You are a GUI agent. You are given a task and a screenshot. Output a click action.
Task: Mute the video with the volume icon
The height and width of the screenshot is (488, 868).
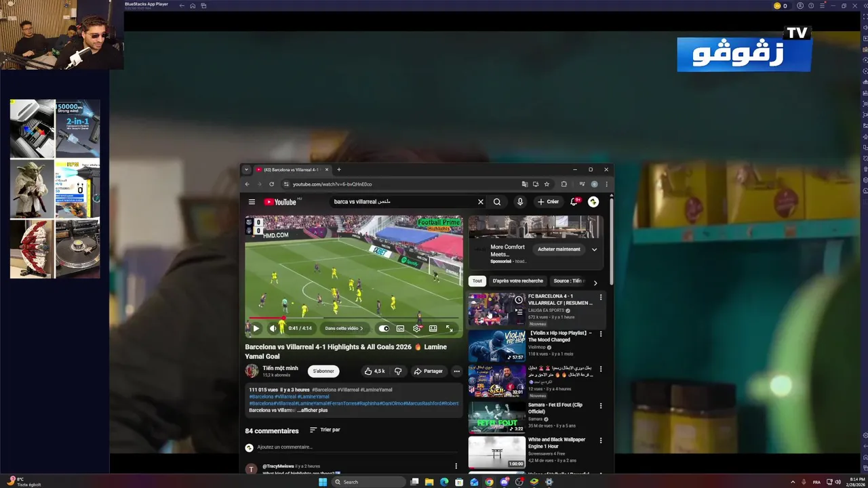[x=273, y=329]
